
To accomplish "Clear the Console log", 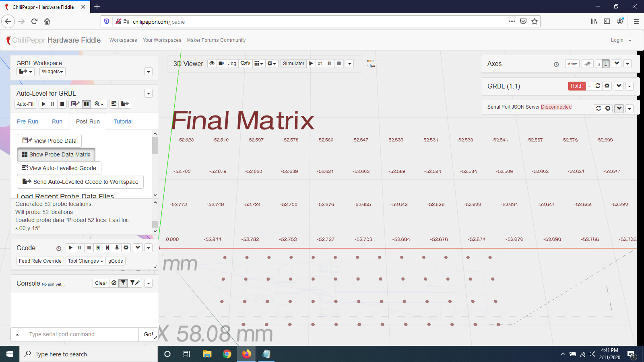I will [101, 283].
